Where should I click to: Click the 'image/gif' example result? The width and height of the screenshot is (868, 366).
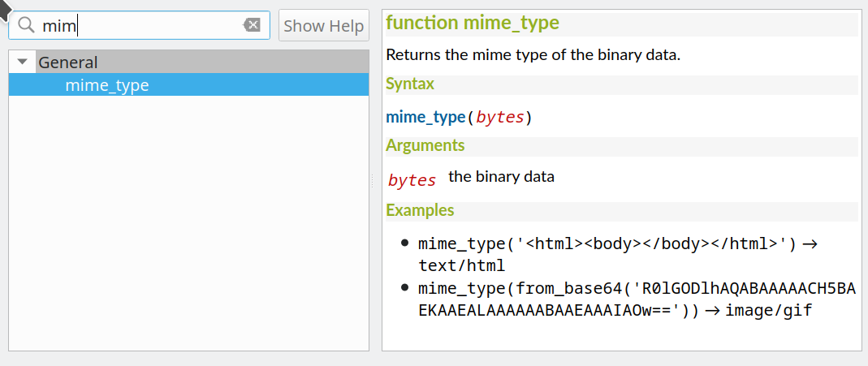click(x=768, y=311)
